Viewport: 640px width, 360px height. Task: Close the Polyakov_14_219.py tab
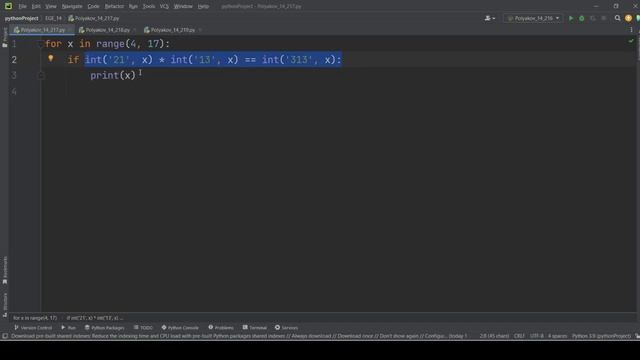tap(200, 30)
